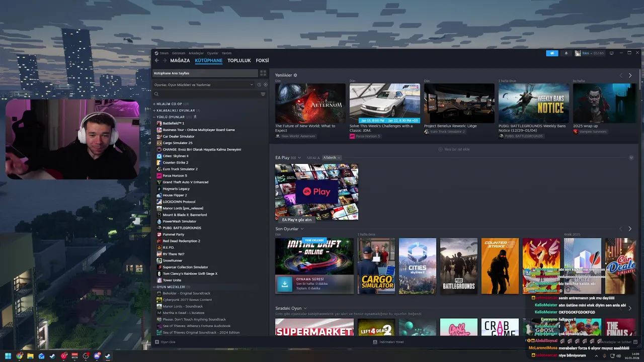Open Crab Game cover in Sıradaki Oyun
Image resolution: width=644 pixels, height=362 pixels.
500,327
